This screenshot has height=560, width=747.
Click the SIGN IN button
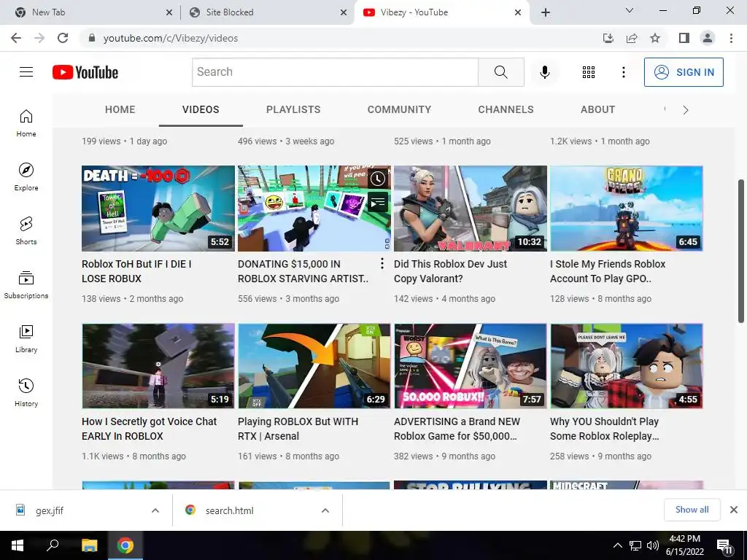tap(684, 72)
